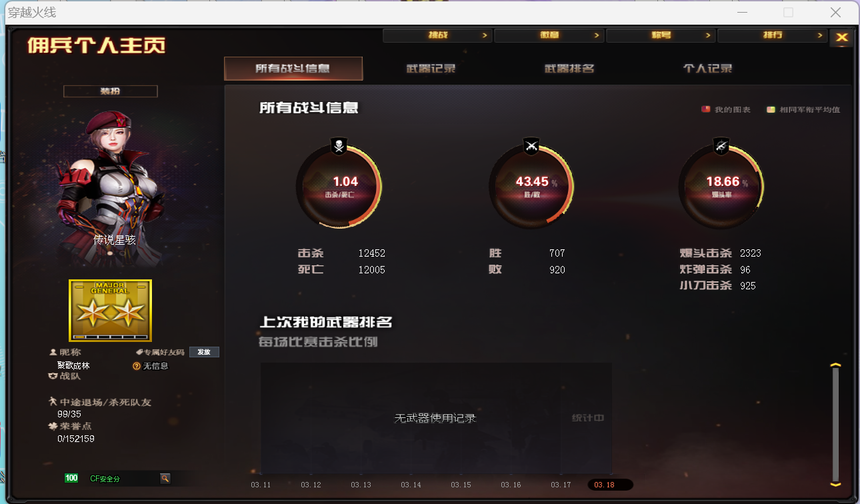Click the question mark icon beside 无信息
Viewport: 860px width, 504px height.
point(137,366)
